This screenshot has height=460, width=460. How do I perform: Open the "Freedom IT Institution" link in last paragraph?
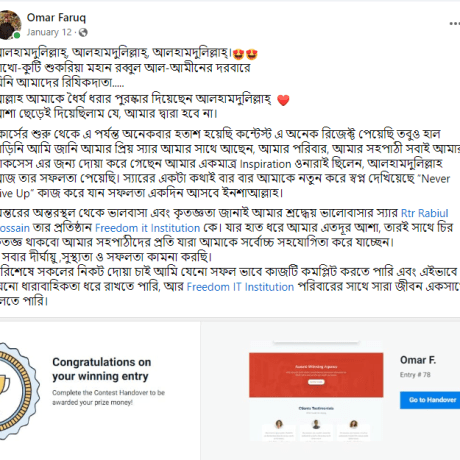[x=240, y=287]
